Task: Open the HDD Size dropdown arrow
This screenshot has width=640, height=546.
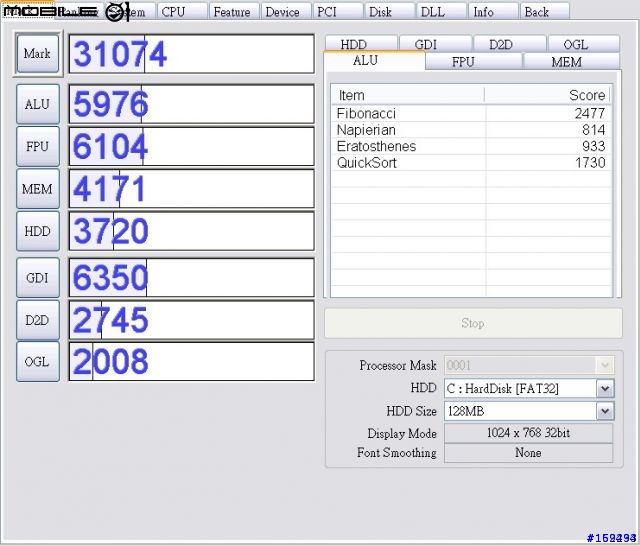Action: (x=605, y=411)
